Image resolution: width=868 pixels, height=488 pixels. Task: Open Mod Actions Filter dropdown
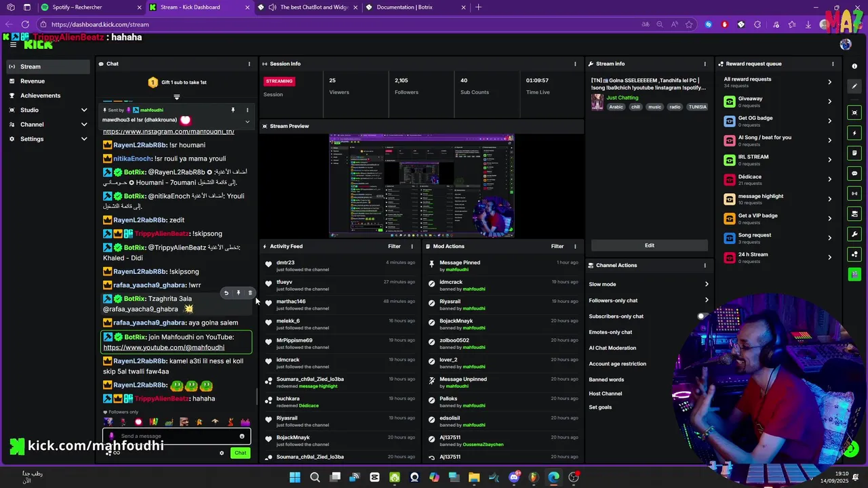(557, 247)
